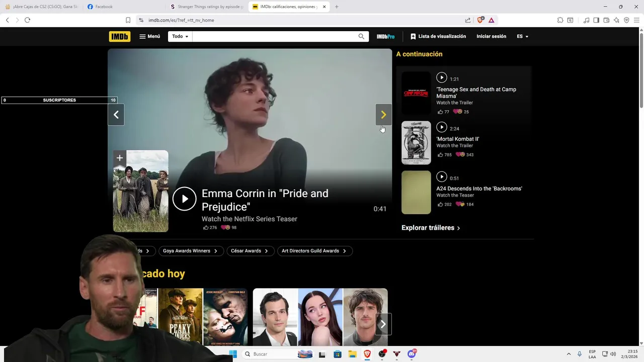Go to previous featured trailer slide
This screenshot has width=644, height=362.
point(116,115)
